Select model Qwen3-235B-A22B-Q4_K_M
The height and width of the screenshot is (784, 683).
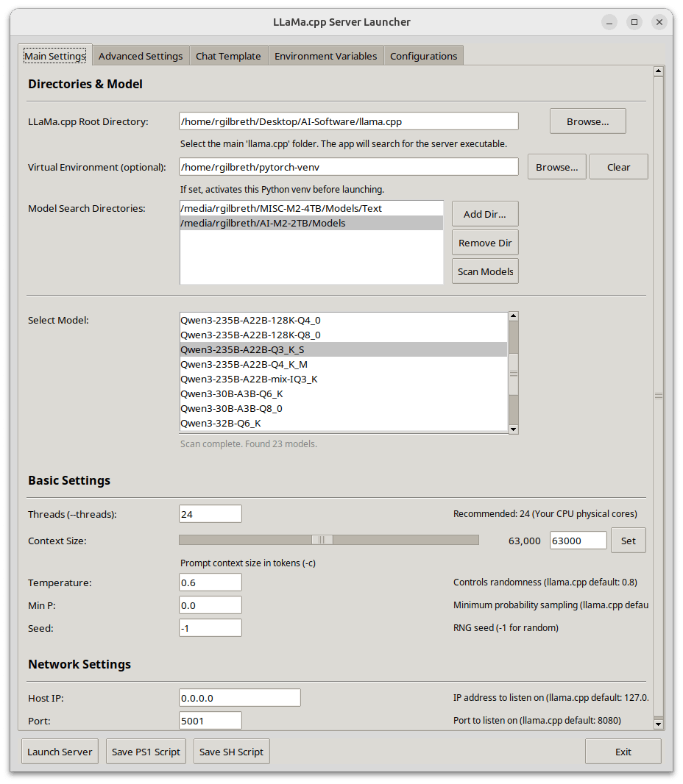pos(343,365)
